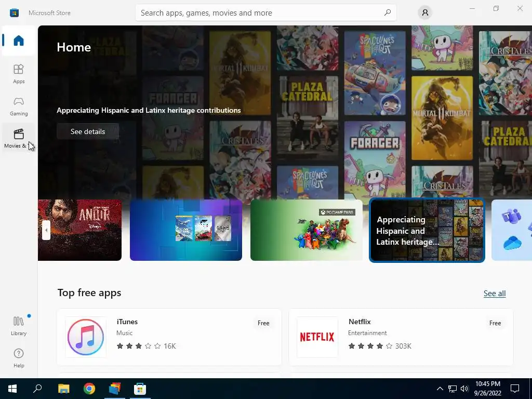Click the Entertainment category under Netflix
Screen dimensions: 532x399
(367, 333)
